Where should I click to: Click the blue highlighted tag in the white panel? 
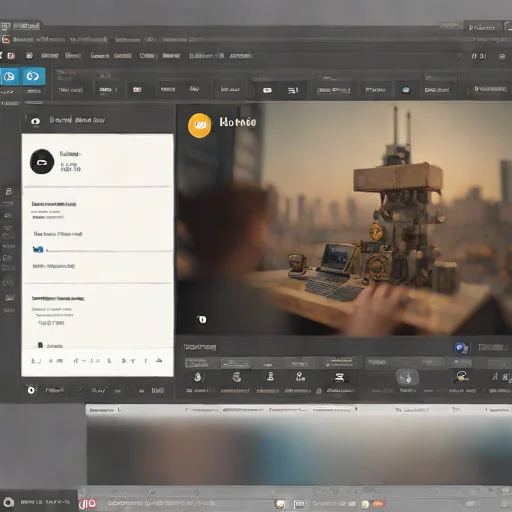tap(38, 249)
